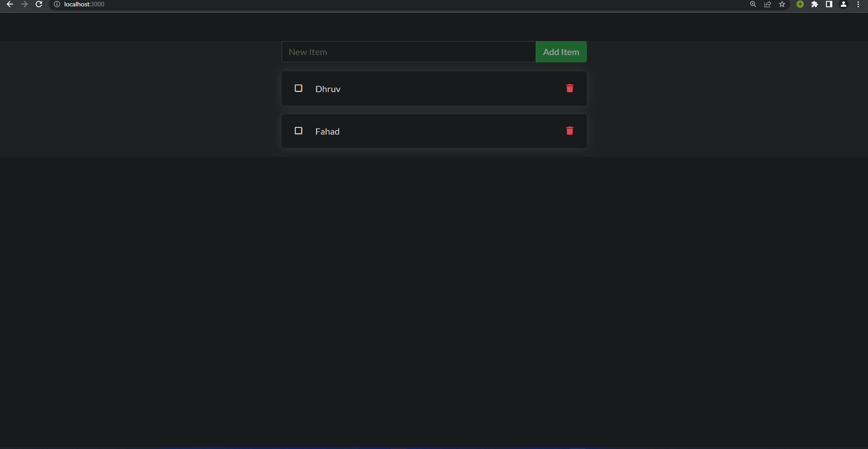Click in the New Item input field

[x=407, y=51]
